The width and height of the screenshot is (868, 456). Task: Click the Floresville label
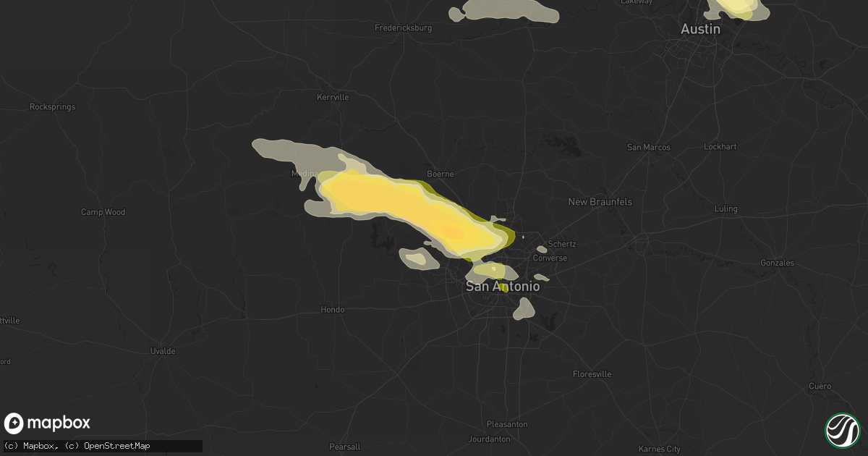pyautogui.click(x=592, y=375)
